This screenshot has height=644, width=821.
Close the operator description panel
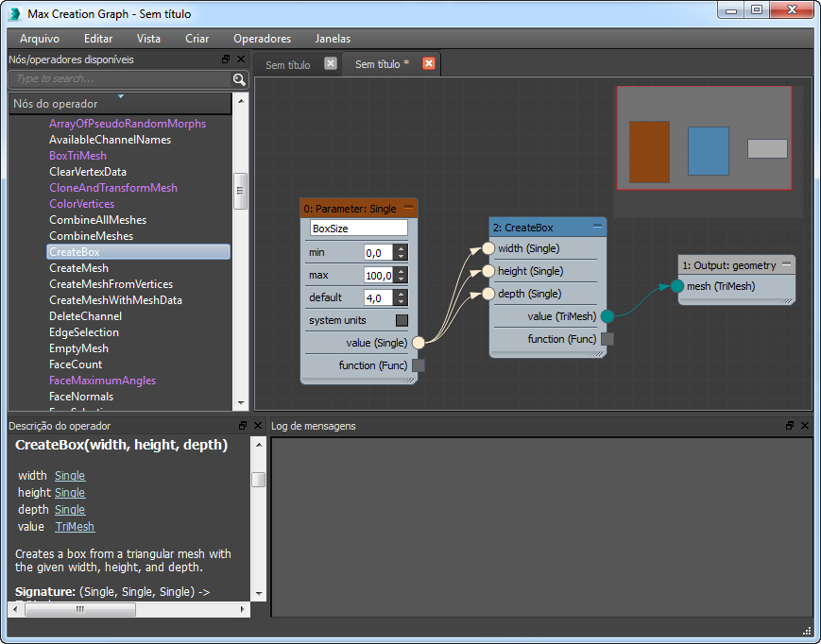(x=256, y=426)
